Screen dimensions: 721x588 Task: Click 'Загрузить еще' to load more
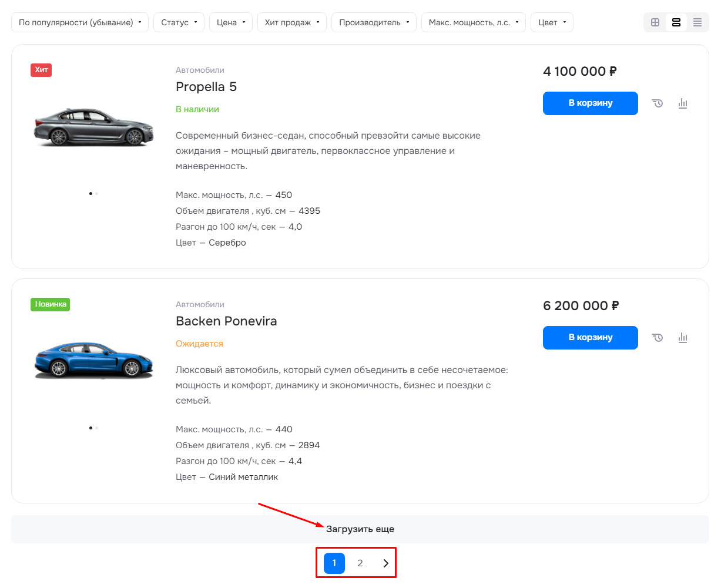point(360,529)
